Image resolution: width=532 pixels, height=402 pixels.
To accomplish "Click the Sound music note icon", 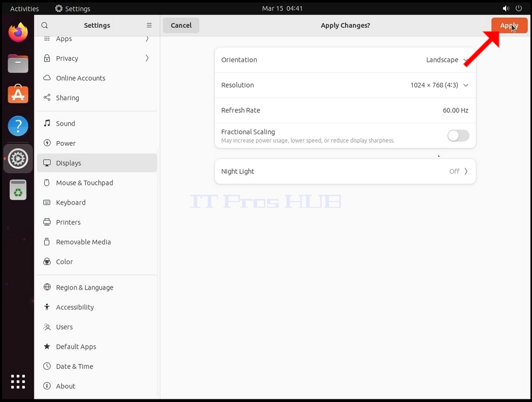I will pos(47,123).
